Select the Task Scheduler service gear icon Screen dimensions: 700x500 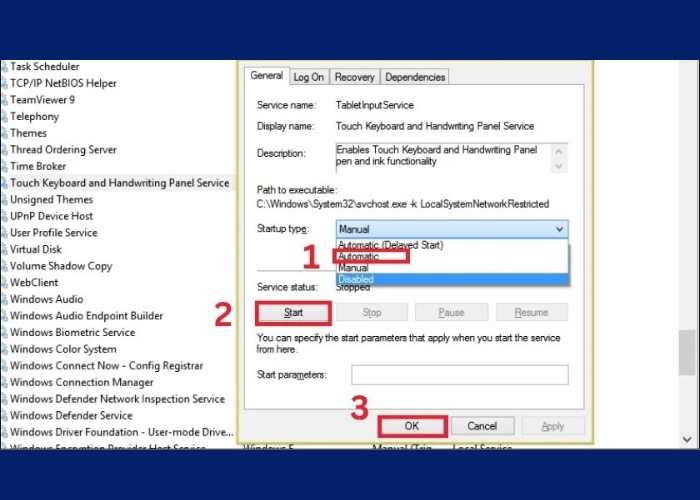pos(4,67)
